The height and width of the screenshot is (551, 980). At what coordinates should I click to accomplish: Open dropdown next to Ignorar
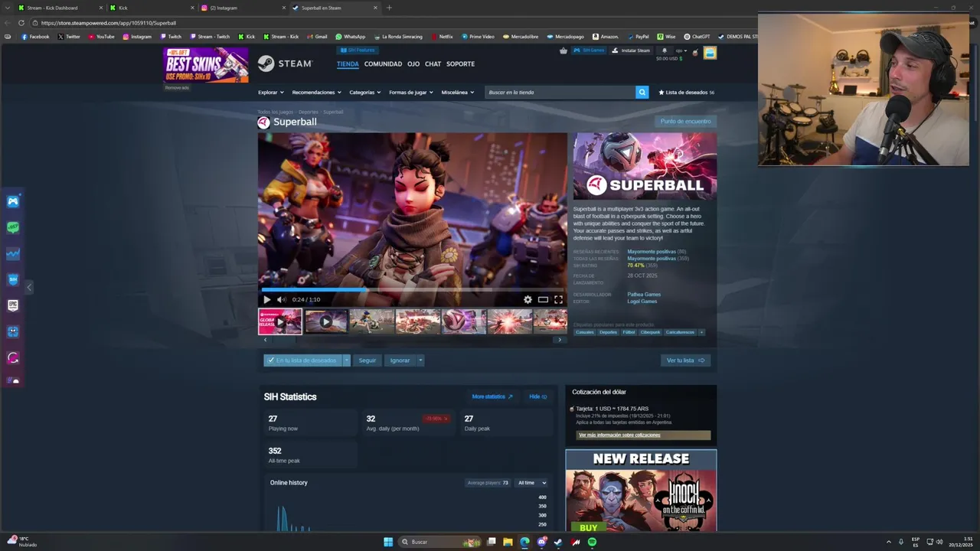(x=420, y=360)
